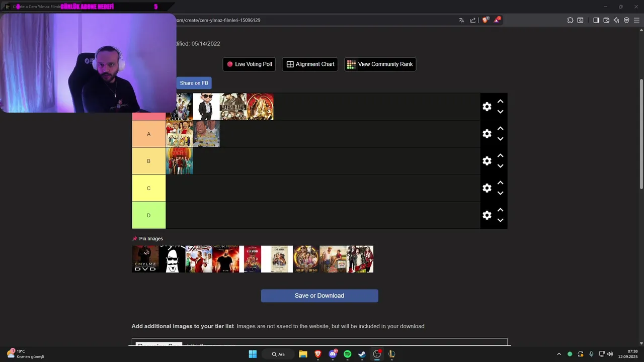Open browser extensions puzzle icon
This screenshot has height=362, width=644.
[570, 20]
